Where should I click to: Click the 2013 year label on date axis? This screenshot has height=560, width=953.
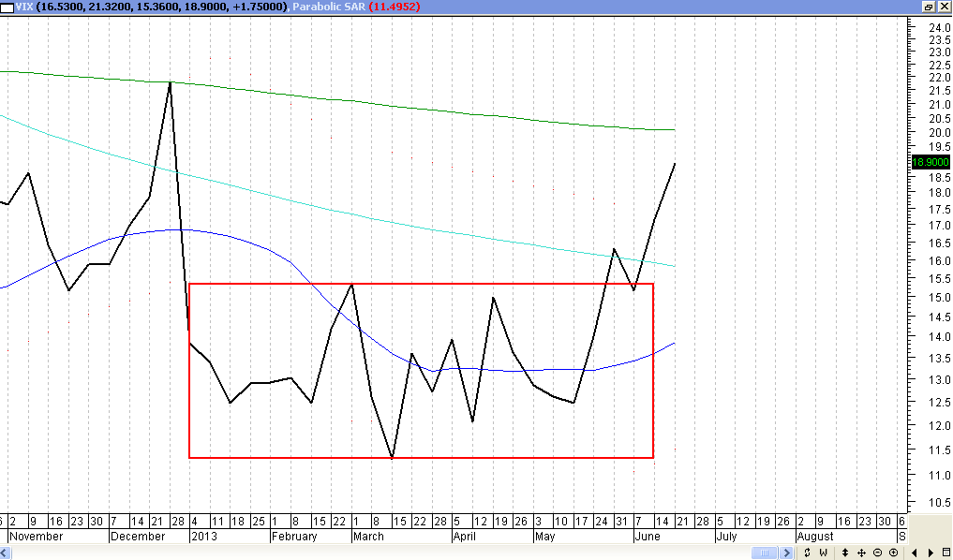click(203, 537)
